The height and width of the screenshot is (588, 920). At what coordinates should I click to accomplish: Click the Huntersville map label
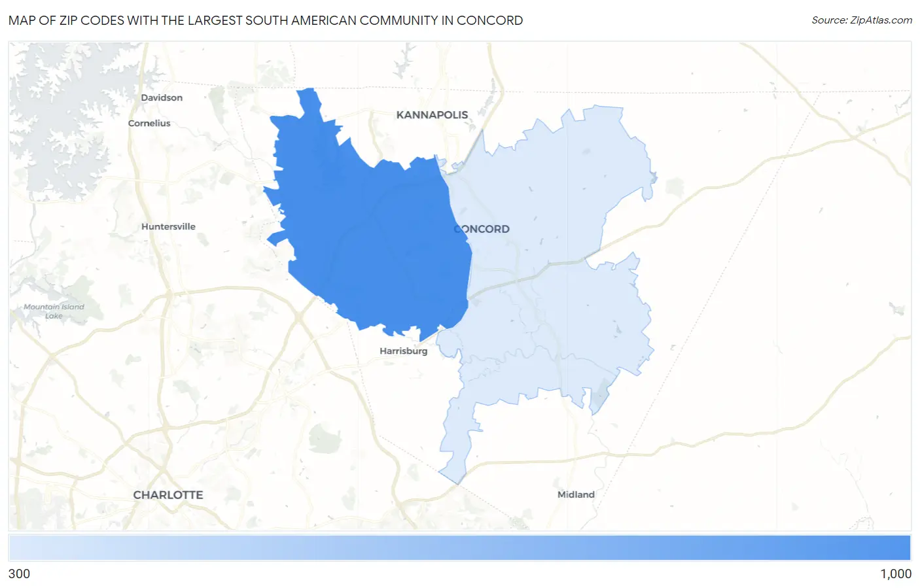(168, 226)
